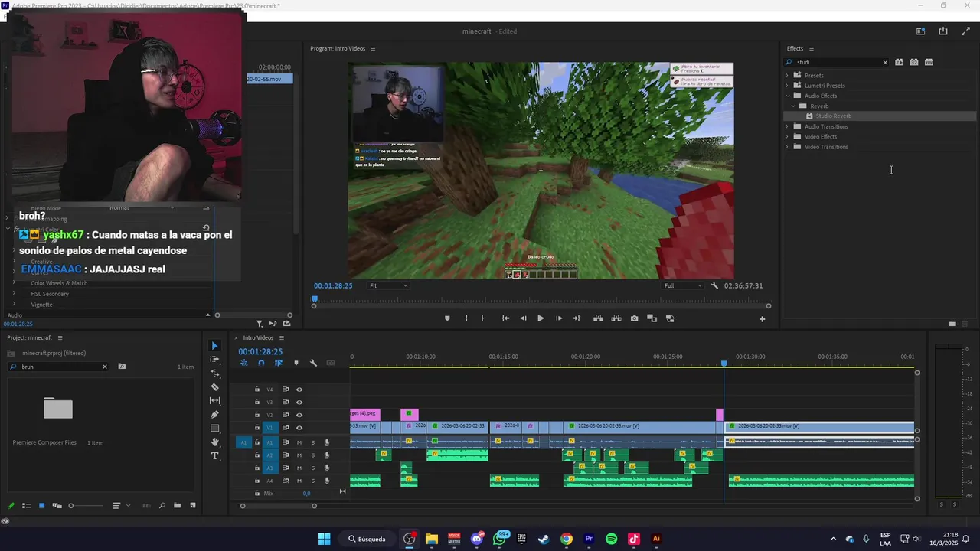Go to In point
This screenshot has height=551, width=980.
click(x=505, y=318)
